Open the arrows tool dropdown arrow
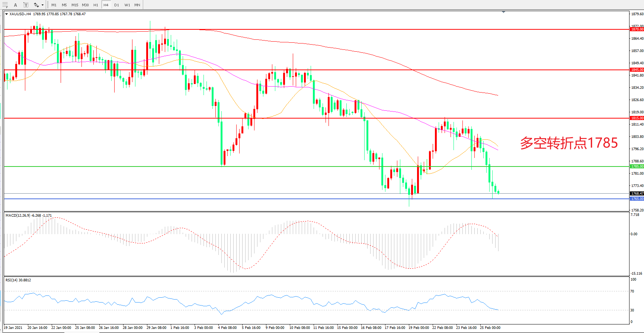644x333 pixels. (43, 5)
